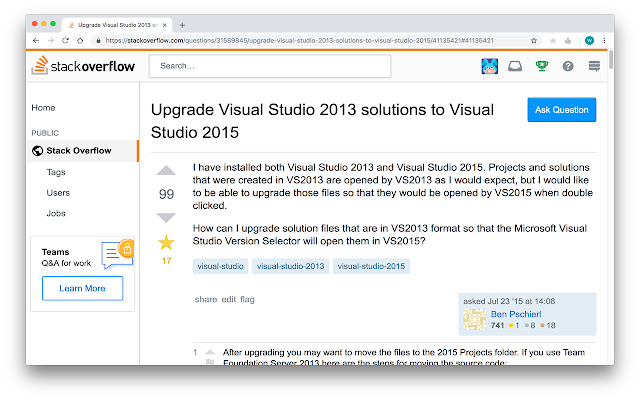Viewport: 640px width, 400px height.
Task: Click the edit link
Action: point(229,299)
